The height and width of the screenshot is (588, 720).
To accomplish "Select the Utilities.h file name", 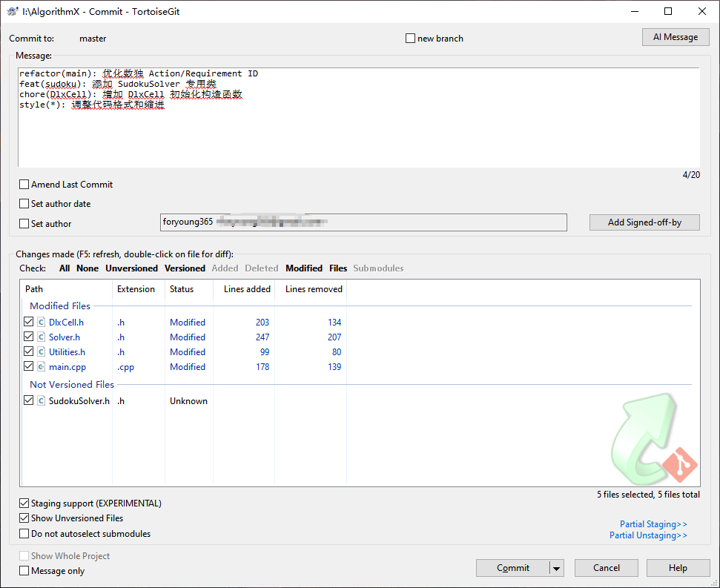I will click(67, 352).
